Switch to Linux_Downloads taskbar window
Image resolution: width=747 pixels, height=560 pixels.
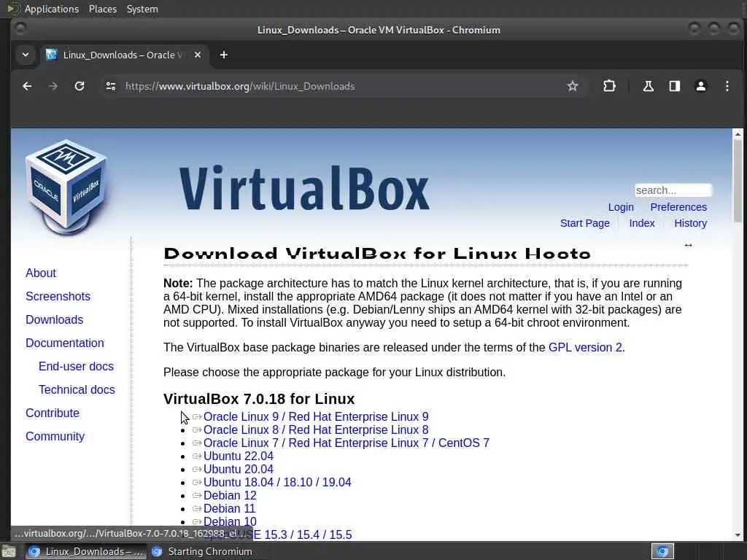(86, 551)
